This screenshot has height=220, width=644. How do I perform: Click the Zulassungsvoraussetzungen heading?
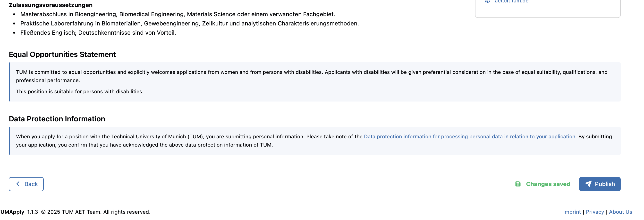(51, 5)
